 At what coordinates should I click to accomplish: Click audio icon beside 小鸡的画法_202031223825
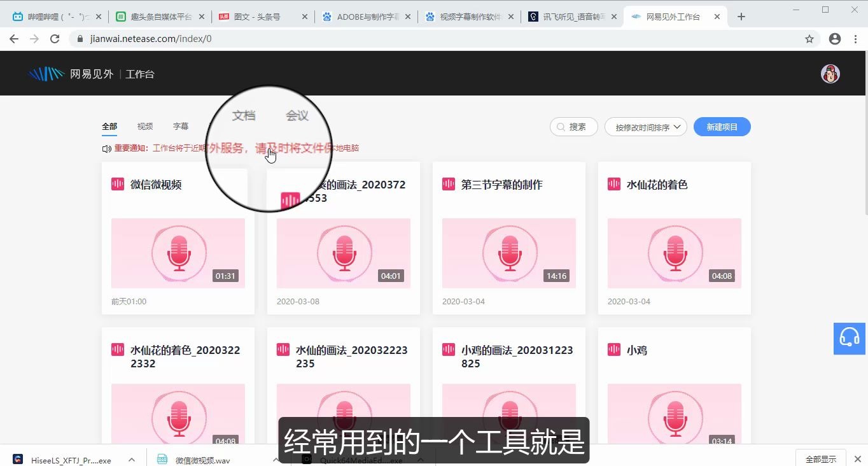click(449, 349)
